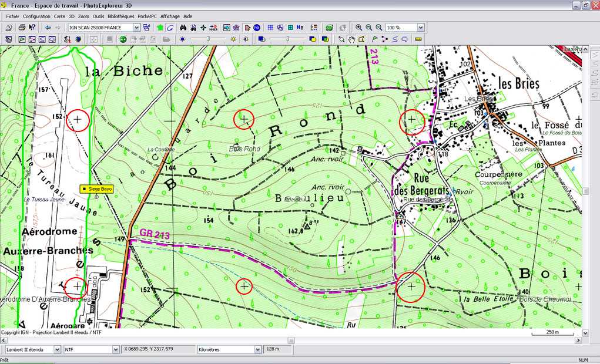This screenshot has height=364, width=600.
Task: Open the PocketPC menu
Action: point(148,16)
